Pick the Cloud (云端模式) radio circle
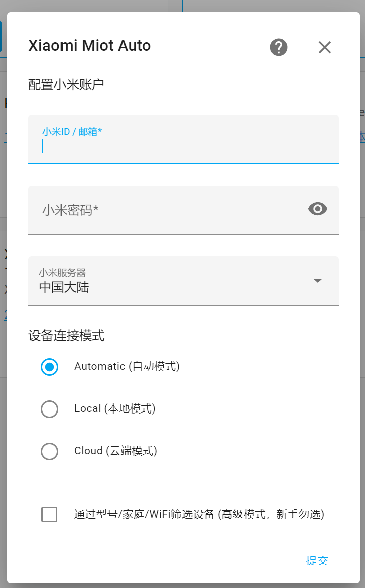Image resolution: width=365 pixels, height=588 pixels. 49,451
